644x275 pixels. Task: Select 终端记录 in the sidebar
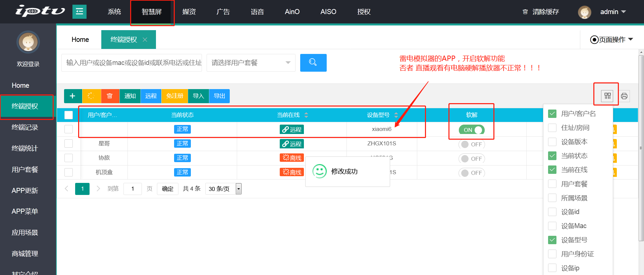click(x=25, y=127)
